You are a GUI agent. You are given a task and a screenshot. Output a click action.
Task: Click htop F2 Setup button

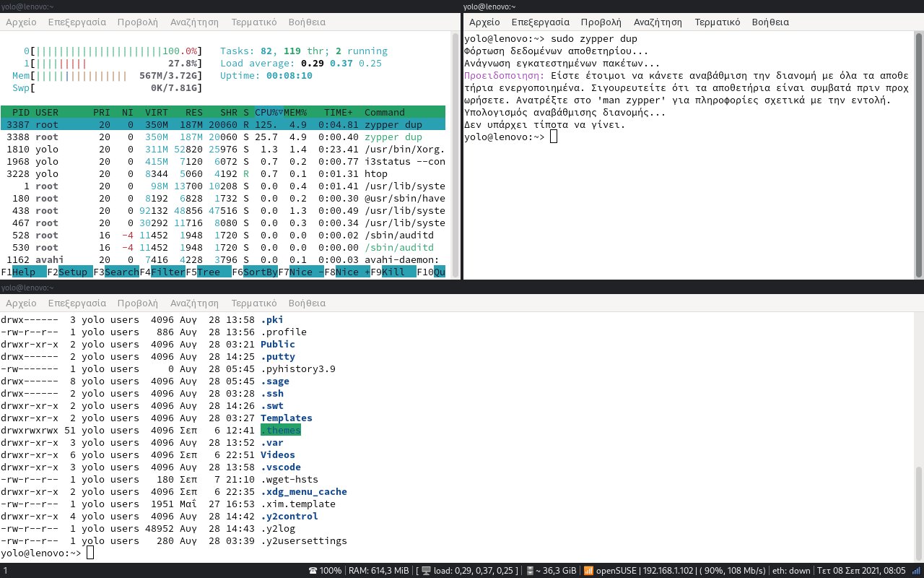[x=69, y=272]
